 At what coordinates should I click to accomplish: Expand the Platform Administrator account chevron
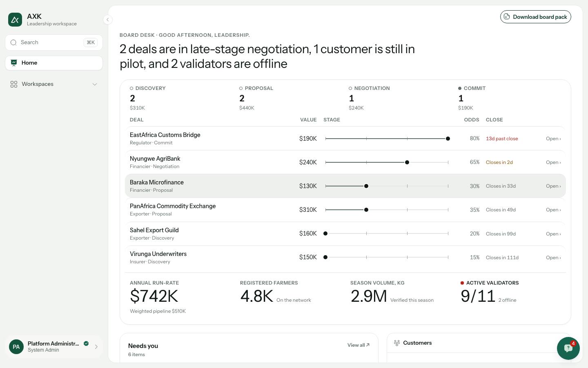[x=96, y=347]
